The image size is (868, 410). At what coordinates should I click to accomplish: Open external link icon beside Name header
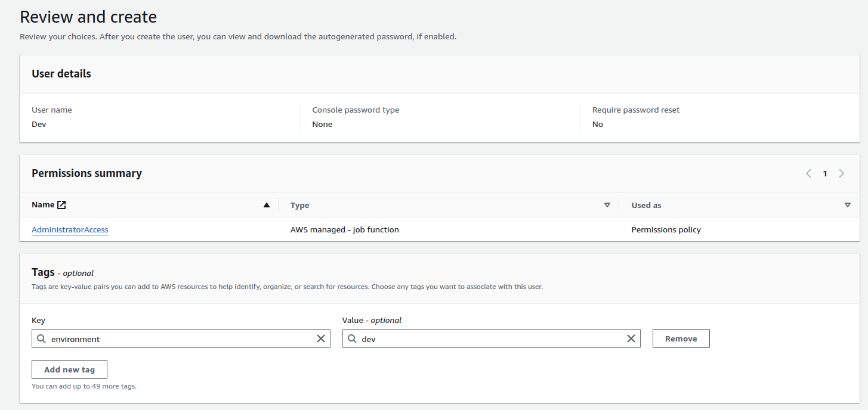(x=61, y=205)
